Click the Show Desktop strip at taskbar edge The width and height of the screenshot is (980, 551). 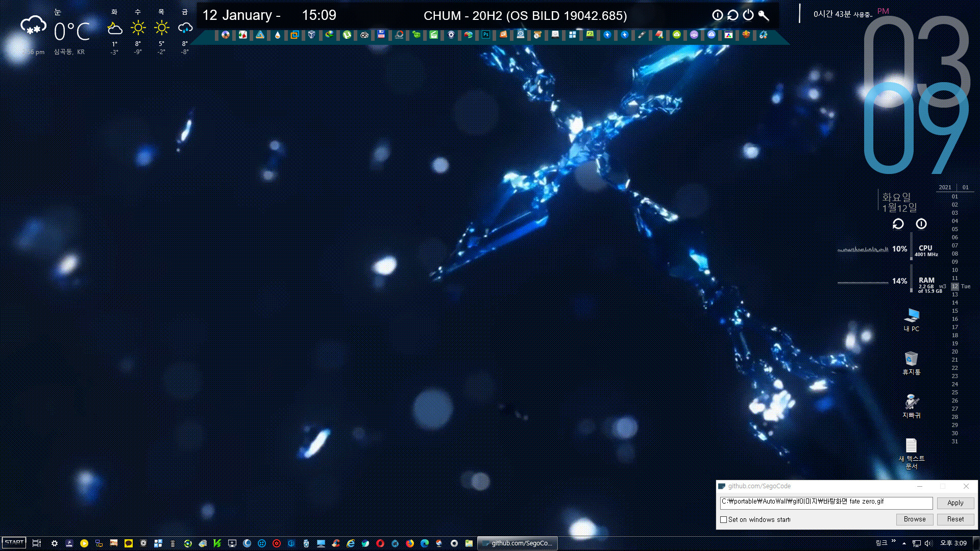click(976, 543)
